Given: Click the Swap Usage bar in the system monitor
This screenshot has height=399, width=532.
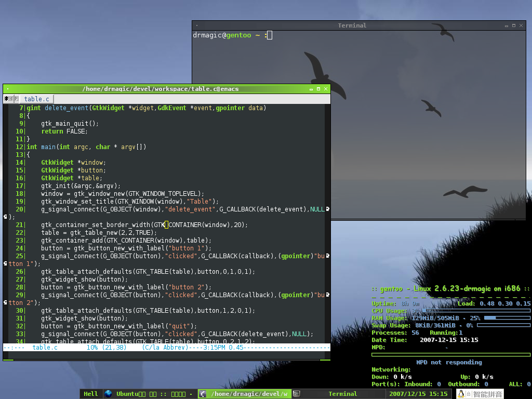Looking at the screenshot, I should [503, 325].
